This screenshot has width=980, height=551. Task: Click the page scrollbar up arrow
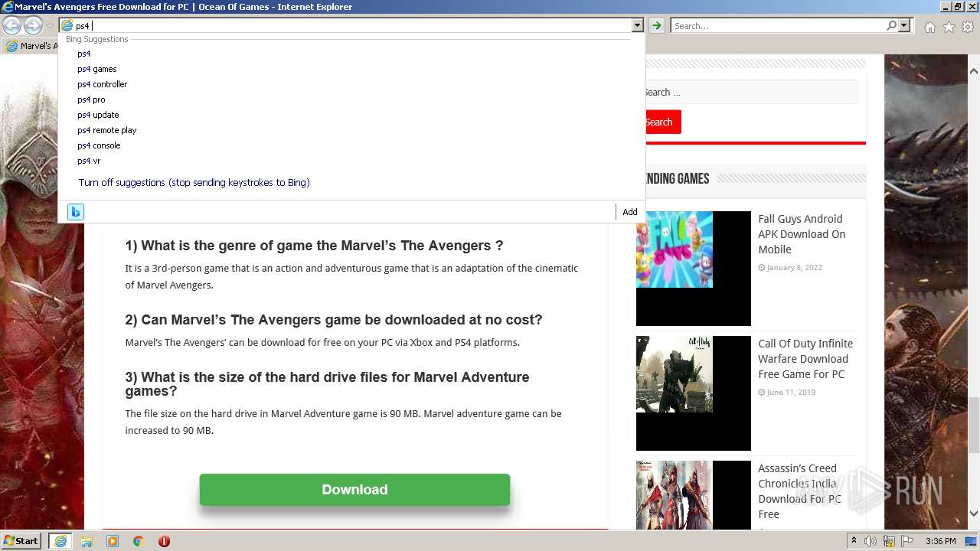(973, 70)
